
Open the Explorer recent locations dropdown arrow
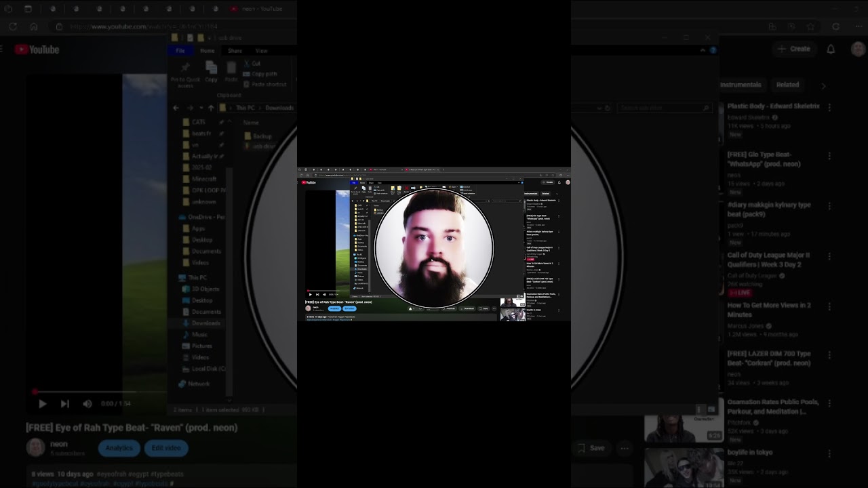coord(201,108)
